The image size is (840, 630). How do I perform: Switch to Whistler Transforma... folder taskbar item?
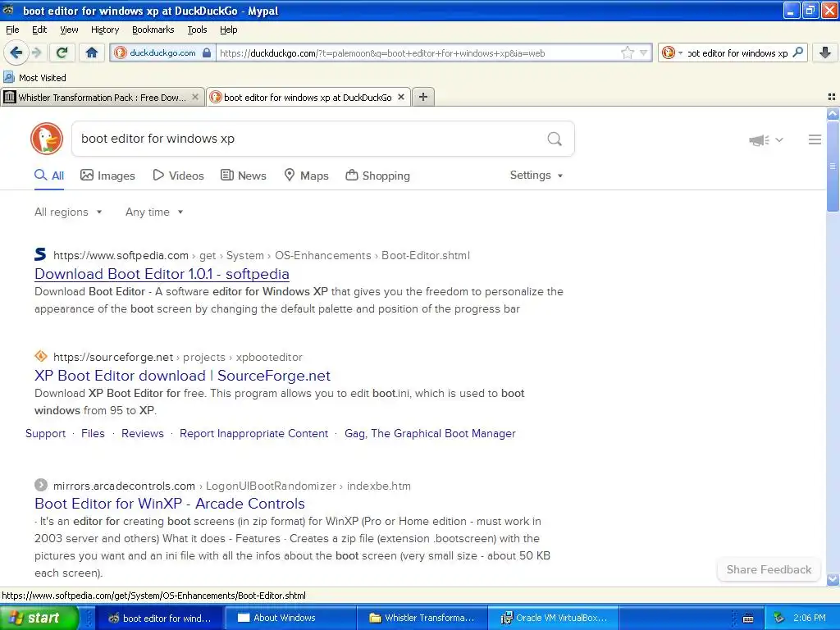[422, 619]
